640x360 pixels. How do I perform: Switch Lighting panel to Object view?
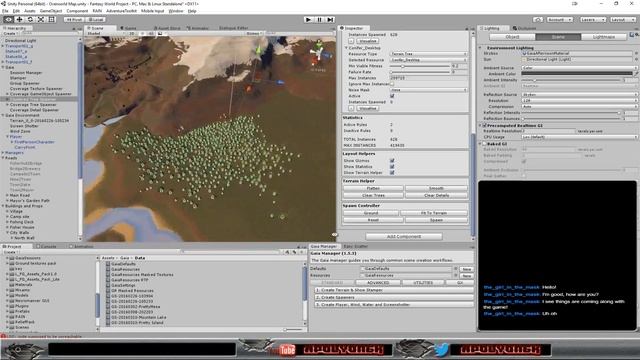512,37
